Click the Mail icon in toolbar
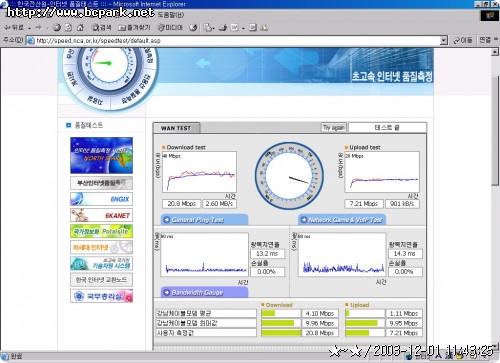 coord(208,27)
